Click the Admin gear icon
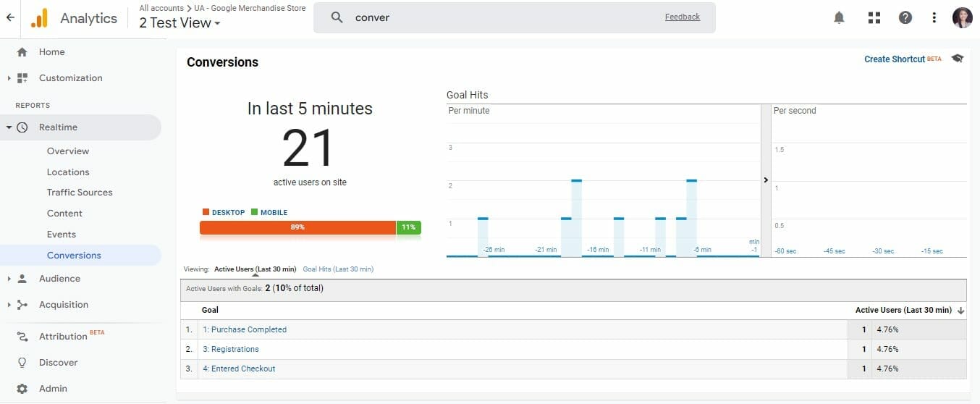 point(22,389)
